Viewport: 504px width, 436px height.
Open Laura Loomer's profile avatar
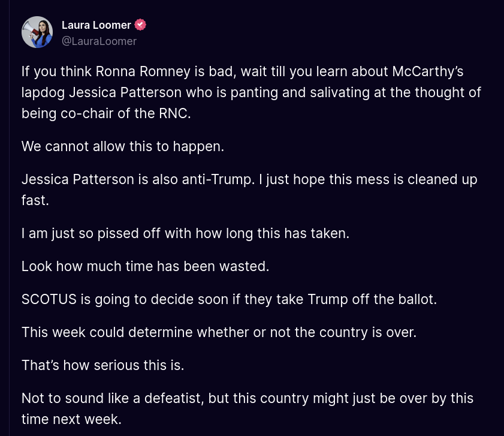tap(37, 32)
